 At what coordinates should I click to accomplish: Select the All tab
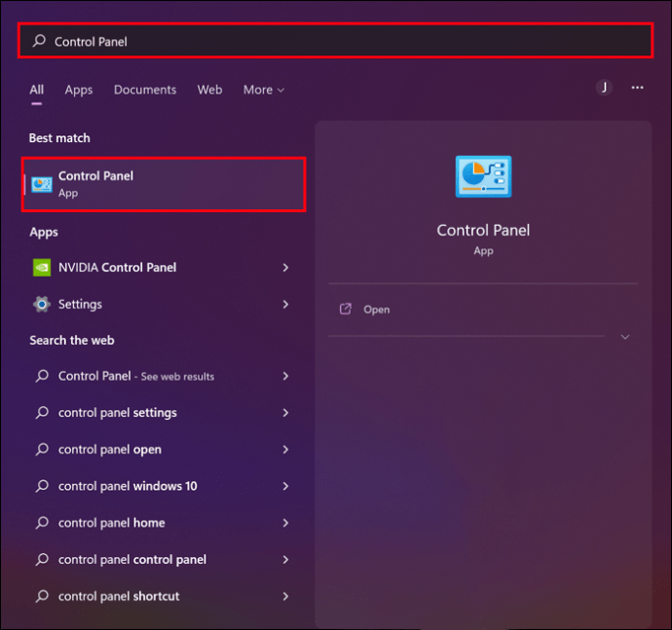coord(37,90)
